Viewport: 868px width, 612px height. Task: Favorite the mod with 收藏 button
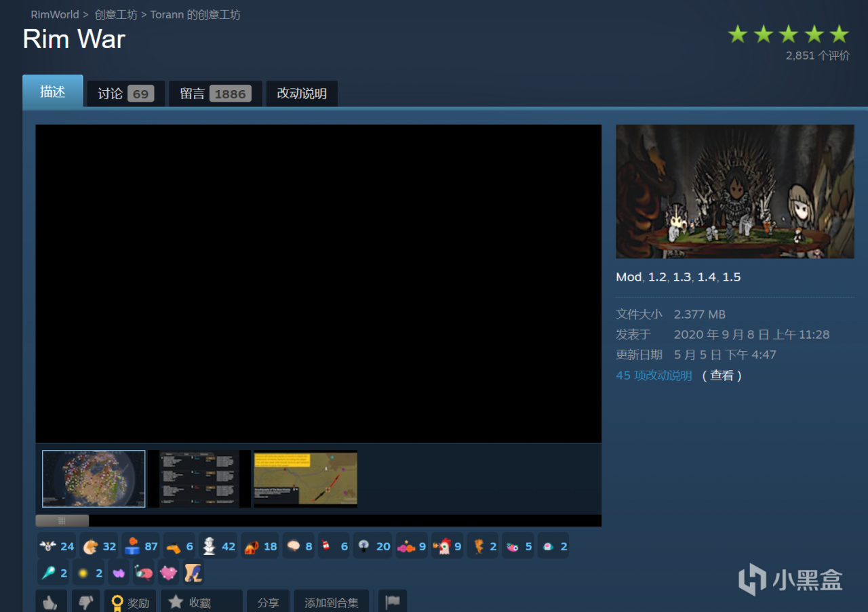pyautogui.click(x=201, y=601)
